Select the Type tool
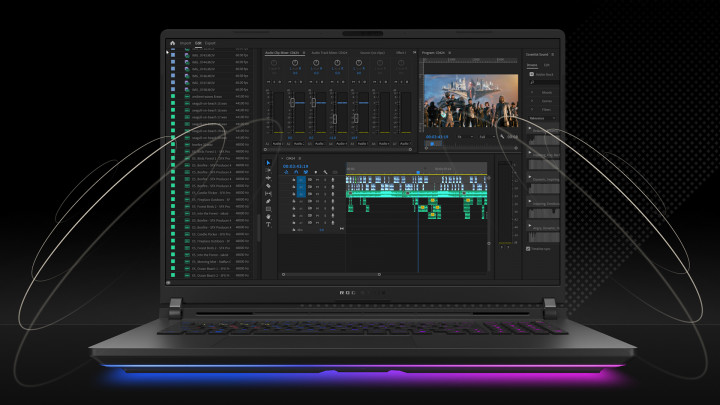 269,225
